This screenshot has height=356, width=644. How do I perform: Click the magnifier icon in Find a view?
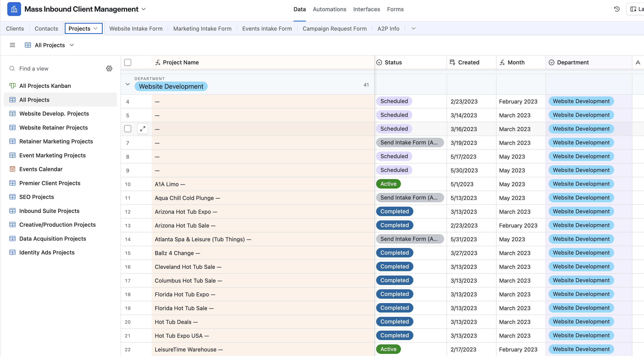[12, 69]
